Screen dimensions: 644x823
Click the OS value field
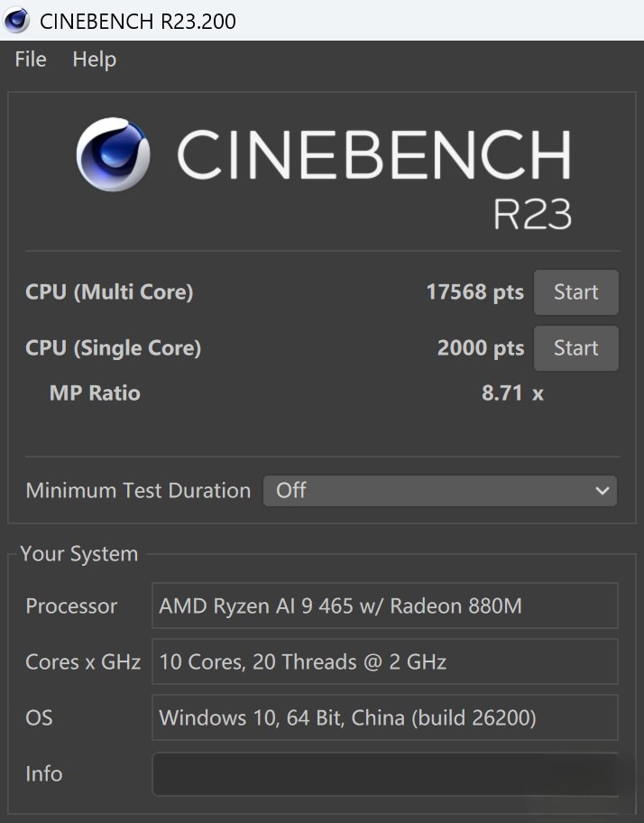(x=384, y=718)
